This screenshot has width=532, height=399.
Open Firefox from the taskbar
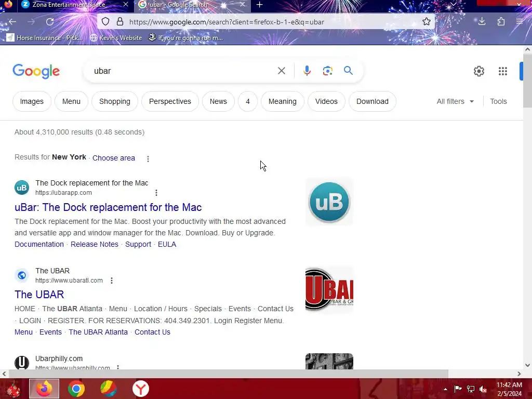pos(44,389)
